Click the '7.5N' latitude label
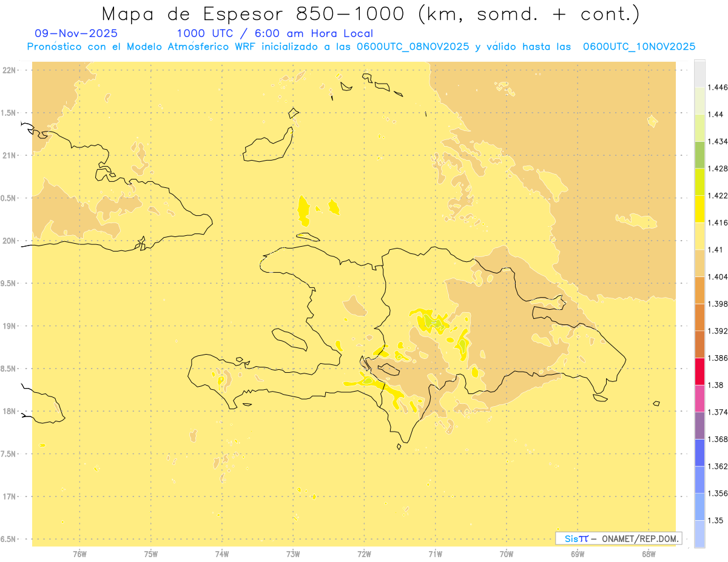Image resolution: width=728 pixels, height=562 pixels. (x=8, y=454)
